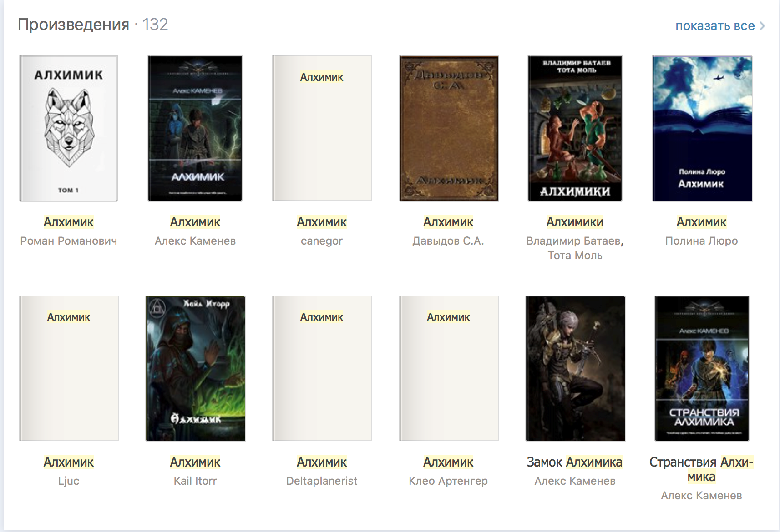Viewport: 780px width, 532px height.
Task: Open Полина Люро's blue sky book cover
Action: [x=701, y=128]
